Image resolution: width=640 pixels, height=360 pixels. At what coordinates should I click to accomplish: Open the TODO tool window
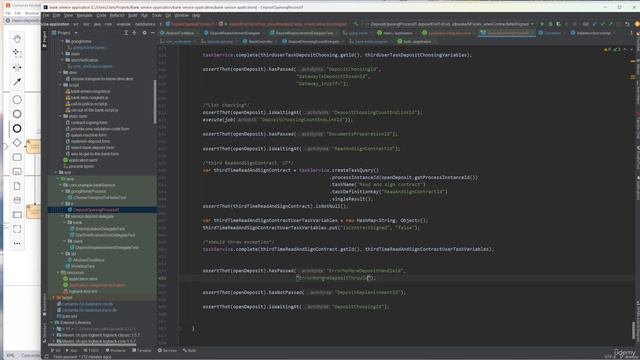point(91,350)
